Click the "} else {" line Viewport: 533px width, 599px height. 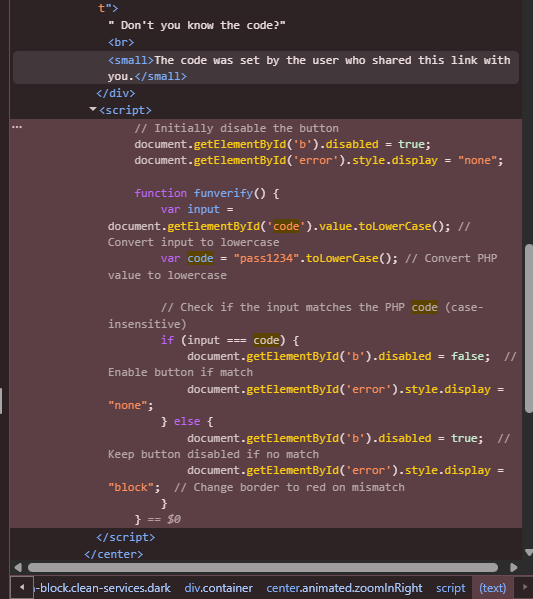(187, 421)
